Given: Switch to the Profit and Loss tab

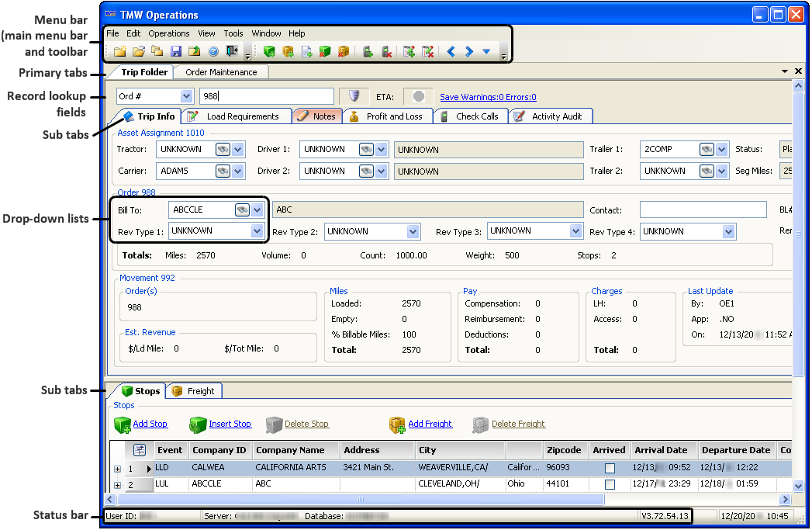Looking at the screenshot, I should coord(394,116).
